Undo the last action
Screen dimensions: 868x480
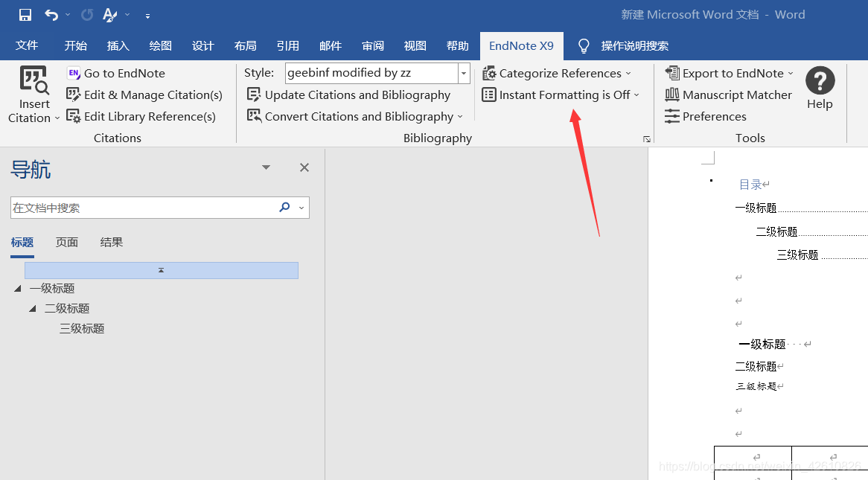(x=51, y=15)
